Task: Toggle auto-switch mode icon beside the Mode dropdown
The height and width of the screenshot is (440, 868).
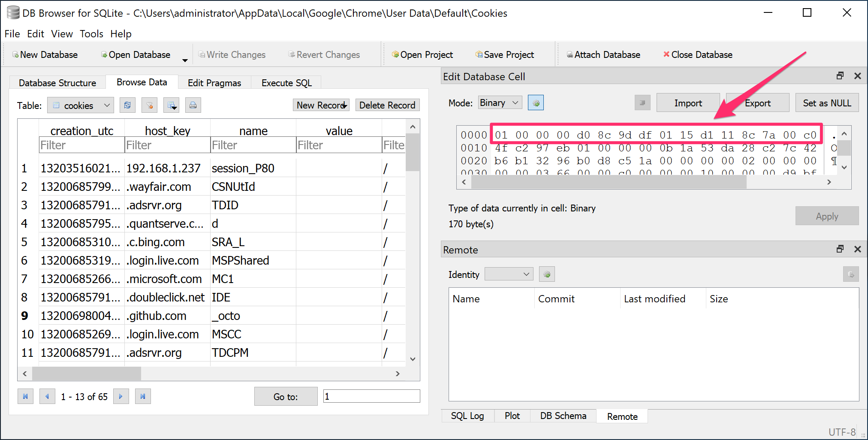Action: coord(536,103)
